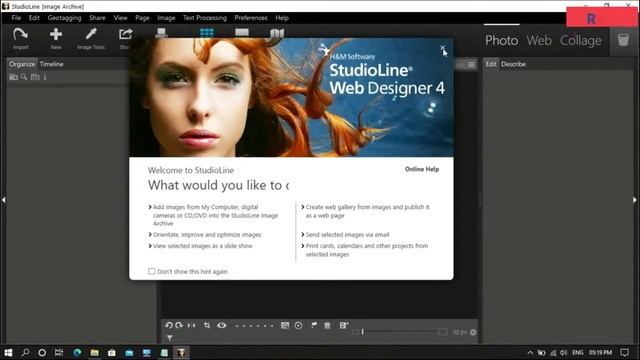The image size is (640, 360).
Task: Collapse left panel arrow
Action: pyautogui.click(x=4, y=200)
